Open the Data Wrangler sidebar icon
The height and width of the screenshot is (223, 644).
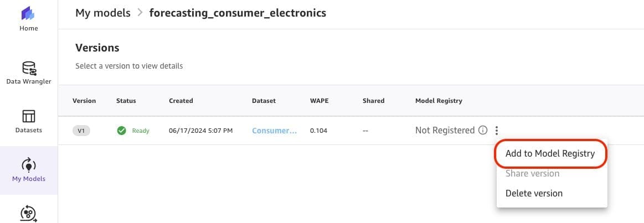(28, 69)
